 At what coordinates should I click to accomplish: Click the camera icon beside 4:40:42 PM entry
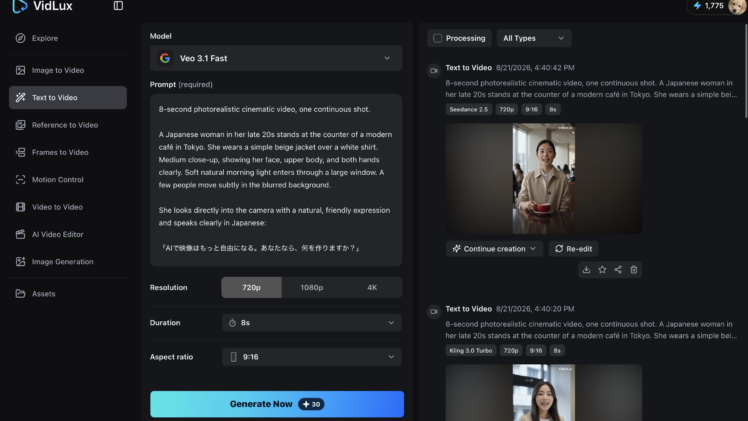pos(434,71)
